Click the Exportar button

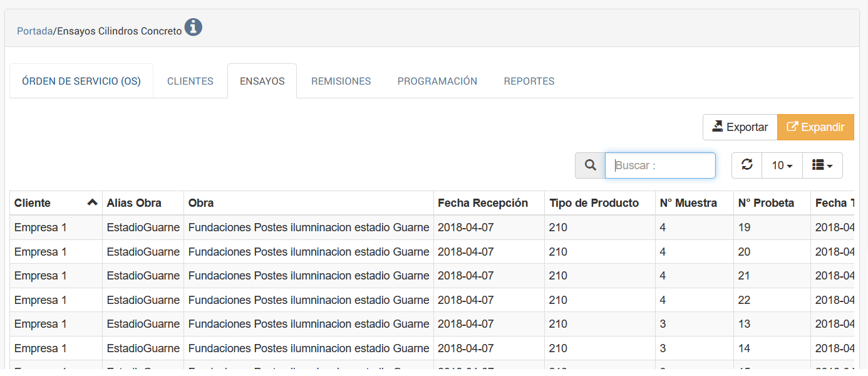740,127
